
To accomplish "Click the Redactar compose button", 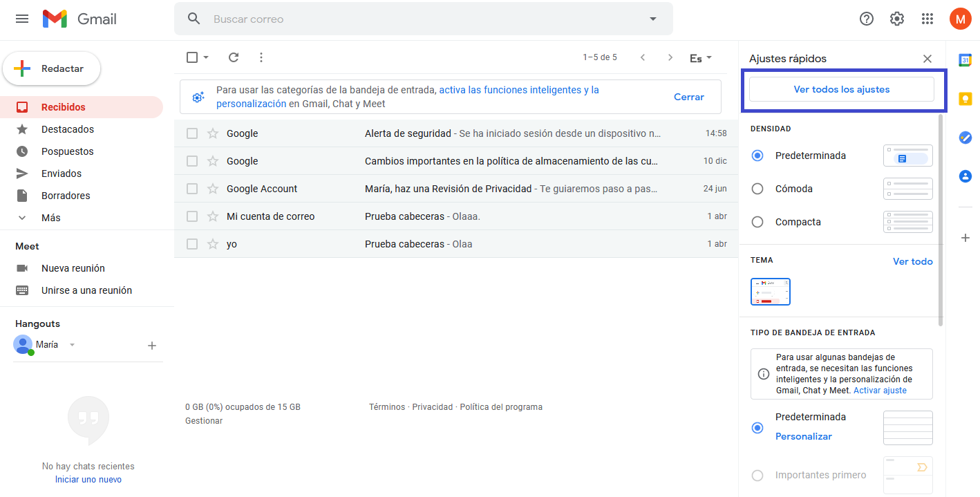I will pos(52,69).
